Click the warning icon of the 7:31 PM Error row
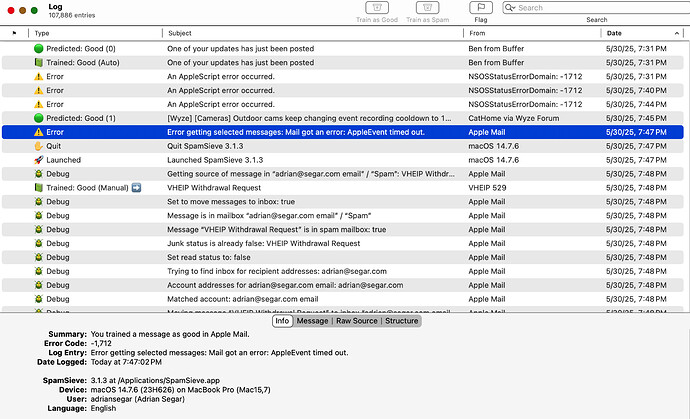This screenshot has height=419, width=690. coord(39,77)
